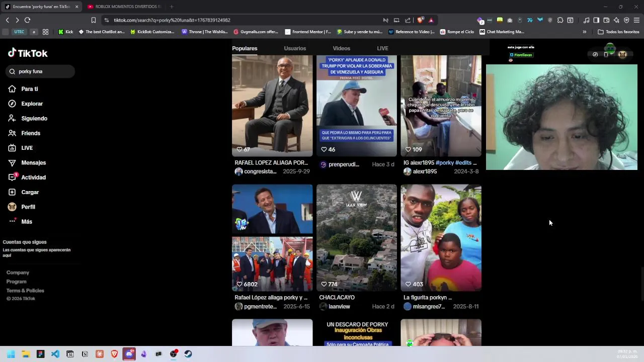Open Brave Wallet icon
Image resolution: width=644 pixels, height=362 pixels.
(606, 20)
